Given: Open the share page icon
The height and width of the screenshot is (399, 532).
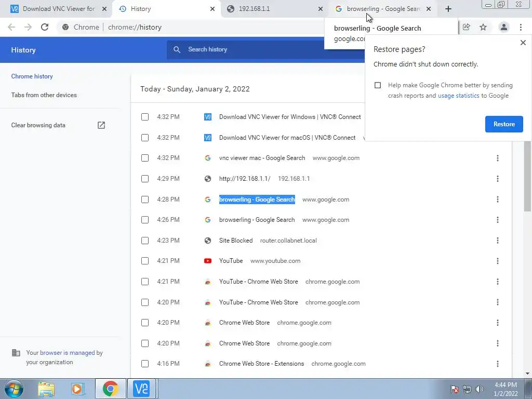Looking at the screenshot, I should click(x=467, y=27).
